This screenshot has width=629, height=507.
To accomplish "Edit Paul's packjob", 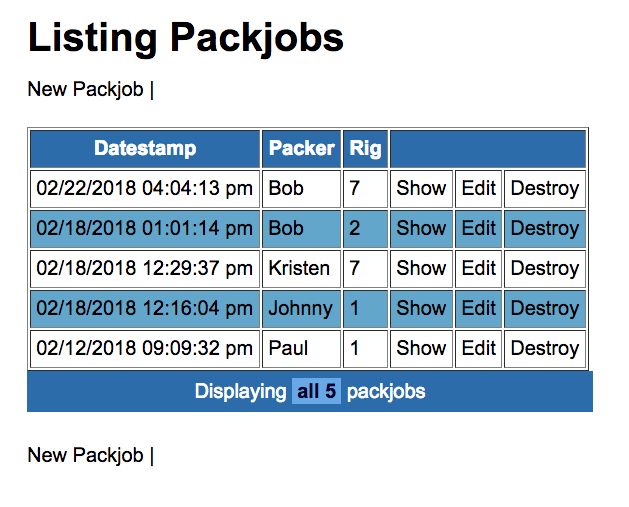I will point(479,348).
